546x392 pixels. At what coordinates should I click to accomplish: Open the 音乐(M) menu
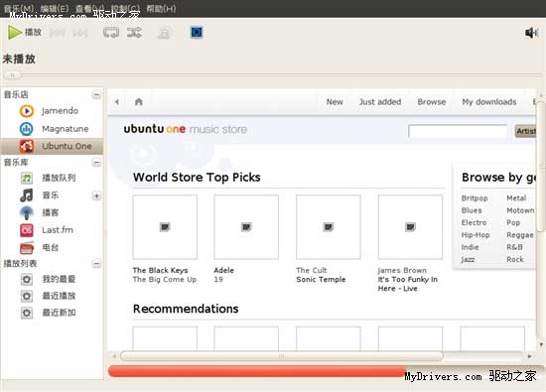19,8
